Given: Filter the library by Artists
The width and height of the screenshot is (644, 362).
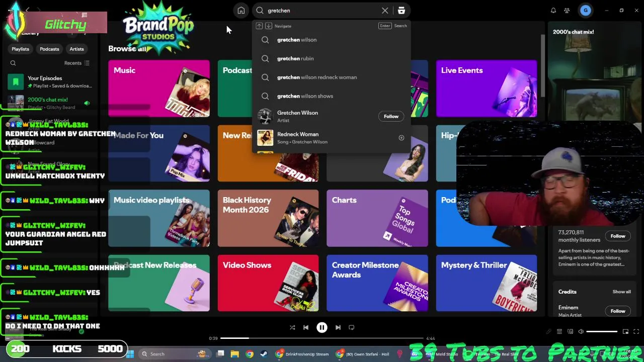Looking at the screenshot, I should (x=76, y=49).
